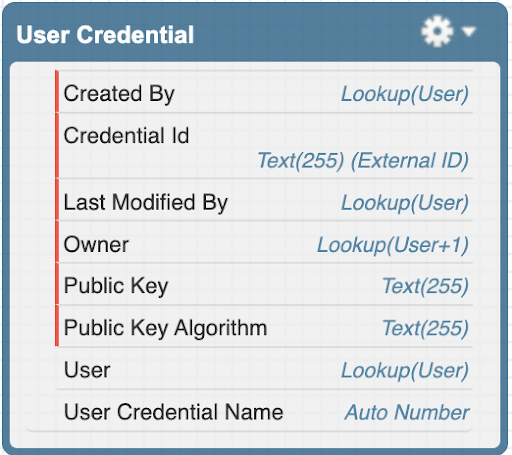Viewport: 512px width, 455px height.
Task: Click the Credential Id field name
Action: point(126,136)
